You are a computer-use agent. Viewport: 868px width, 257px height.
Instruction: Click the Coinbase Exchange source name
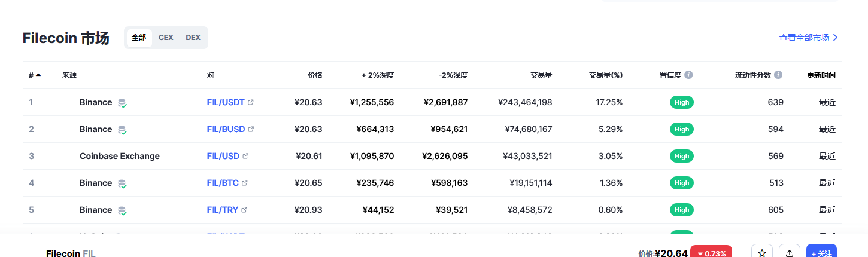[120, 156]
